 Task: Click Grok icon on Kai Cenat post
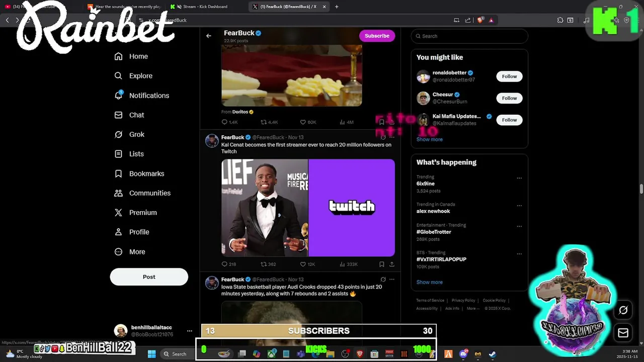[x=383, y=137]
